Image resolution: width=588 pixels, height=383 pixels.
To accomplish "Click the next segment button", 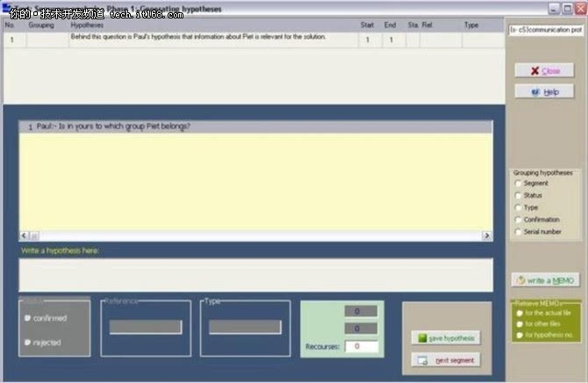I will click(446, 360).
